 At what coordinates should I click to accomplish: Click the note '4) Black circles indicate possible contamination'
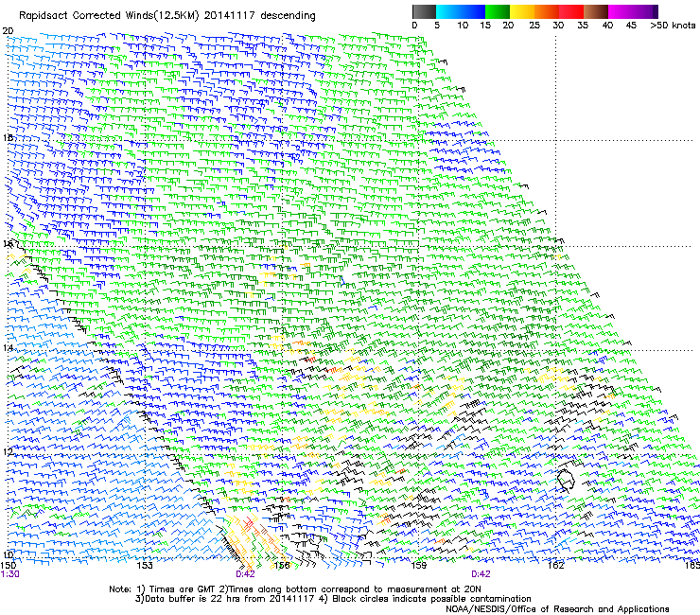tap(426, 599)
